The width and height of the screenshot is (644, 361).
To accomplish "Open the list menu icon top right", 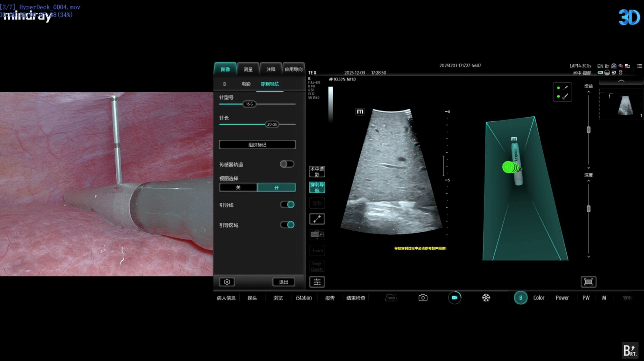I will 639,66.
